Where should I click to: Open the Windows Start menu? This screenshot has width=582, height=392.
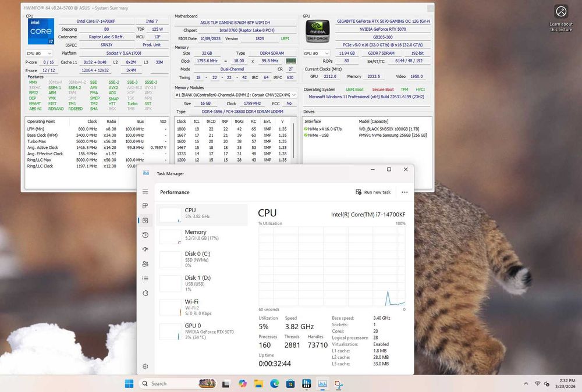pyautogui.click(x=129, y=383)
